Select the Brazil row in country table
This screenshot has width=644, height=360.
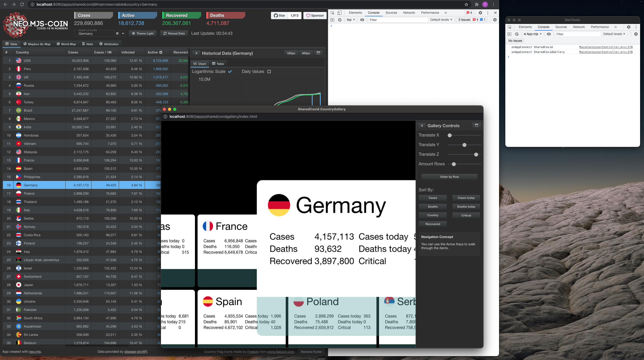coord(95,110)
